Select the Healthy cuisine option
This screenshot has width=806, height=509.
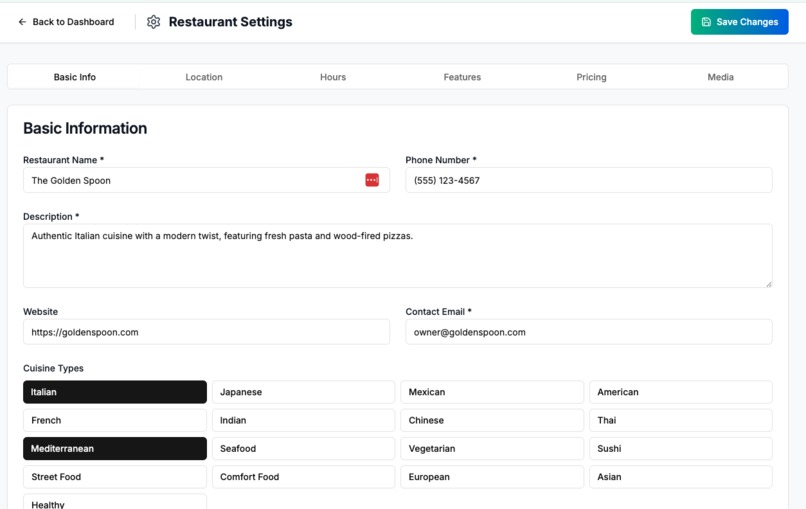115,502
